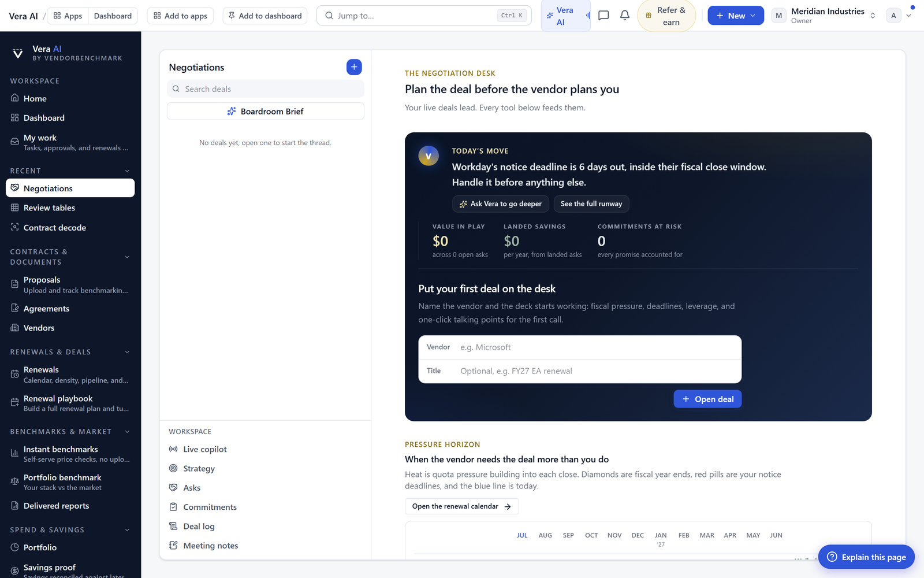
Task: Open the renewal calendar link
Action: pos(461,506)
